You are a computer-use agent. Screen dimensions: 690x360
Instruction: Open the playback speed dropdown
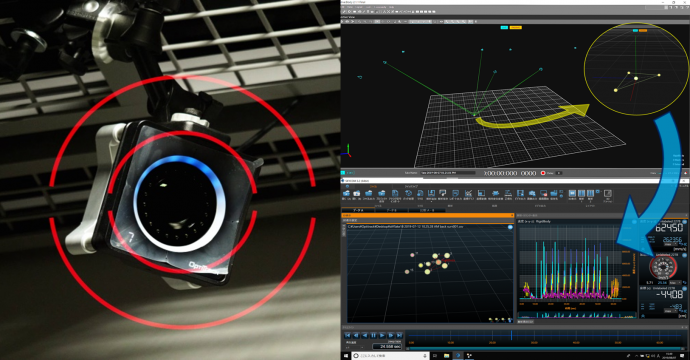(355, 348)
